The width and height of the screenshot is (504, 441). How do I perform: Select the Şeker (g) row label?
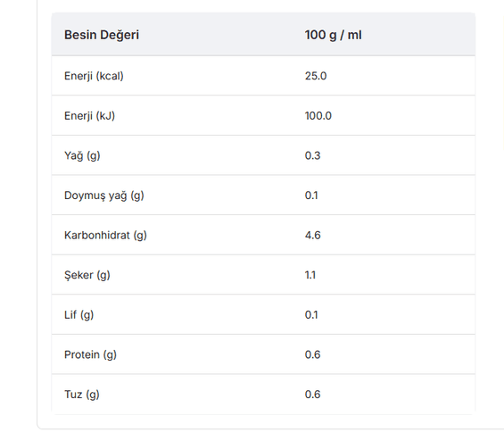click(x=87, y=275)
